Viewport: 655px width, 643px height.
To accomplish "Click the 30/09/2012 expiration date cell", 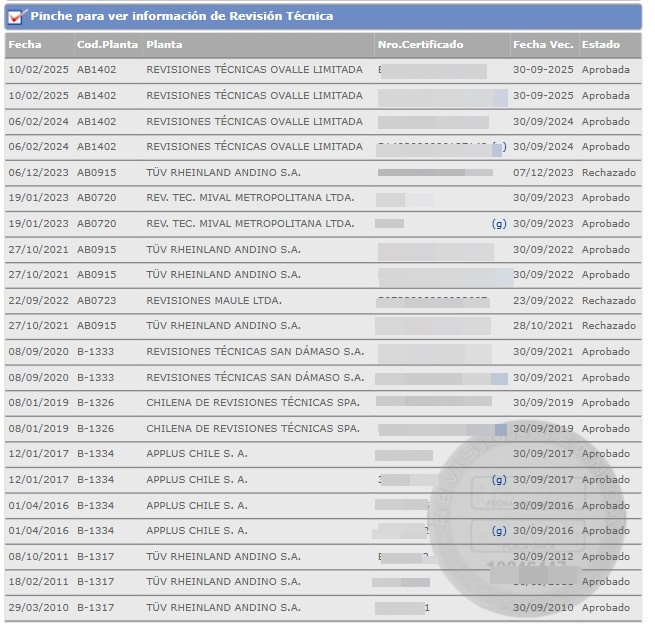I will click(543, 556).
